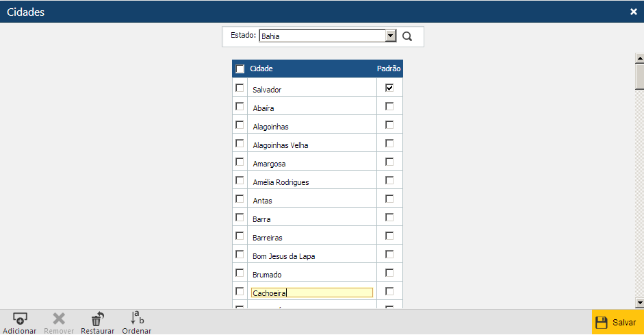644x335 pixels.
Task: Click the scrollbar up arrow
Action: [639, 58]
